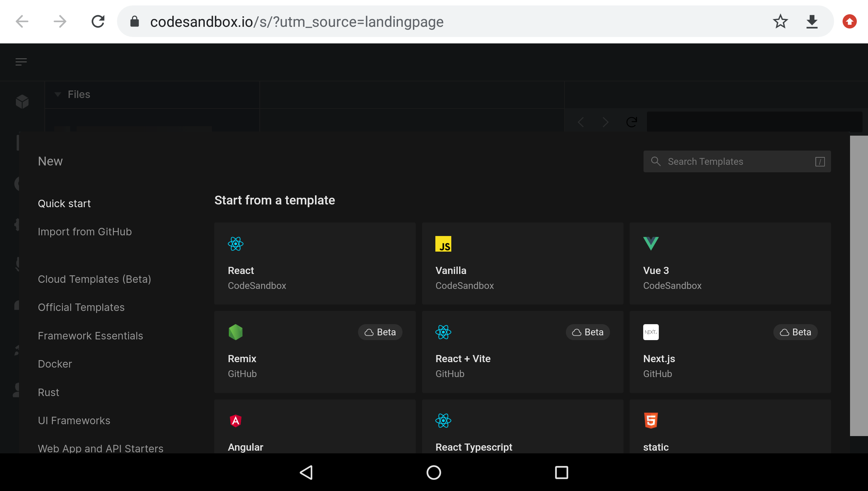
Task: Select Quick start in sidebar
Action: click(64, 203)
